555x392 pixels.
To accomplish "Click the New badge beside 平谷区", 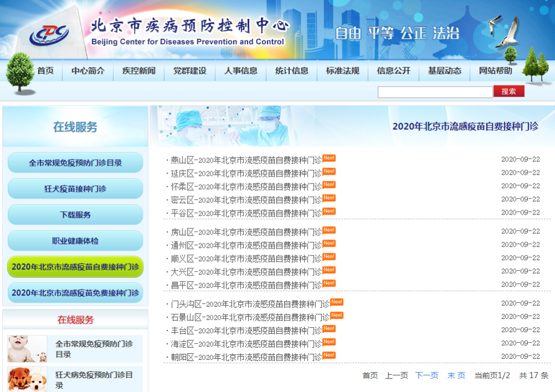I will coord(329,211).
